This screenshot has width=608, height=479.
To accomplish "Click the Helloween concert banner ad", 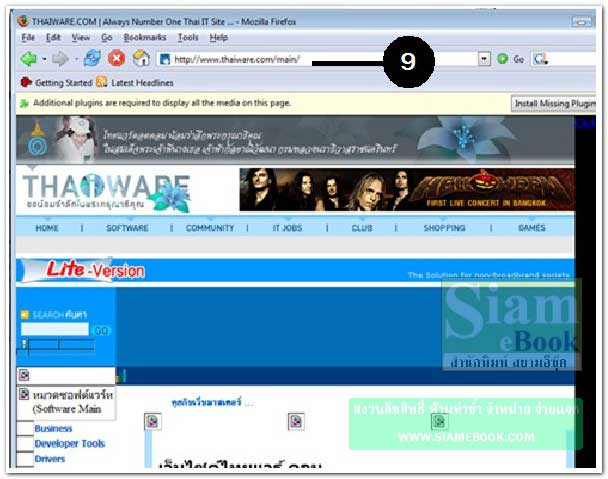I will pyautogui.click(x=407, y=190).
